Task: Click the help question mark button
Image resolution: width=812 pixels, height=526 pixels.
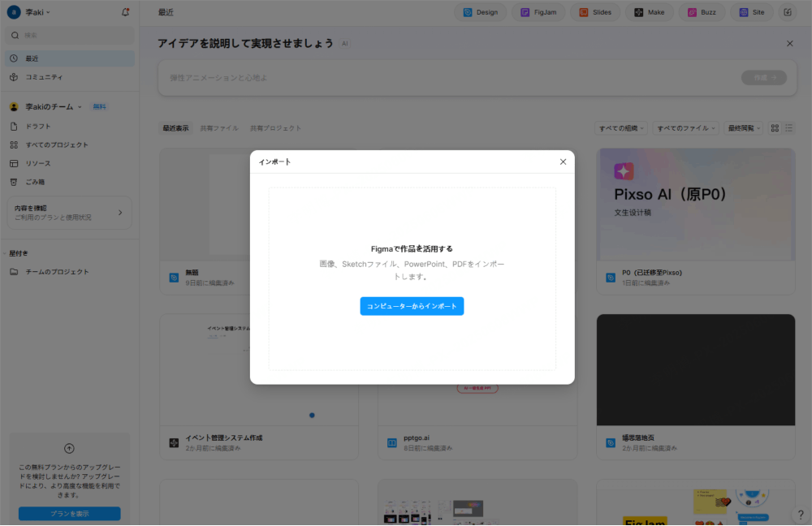Action: 801,515
